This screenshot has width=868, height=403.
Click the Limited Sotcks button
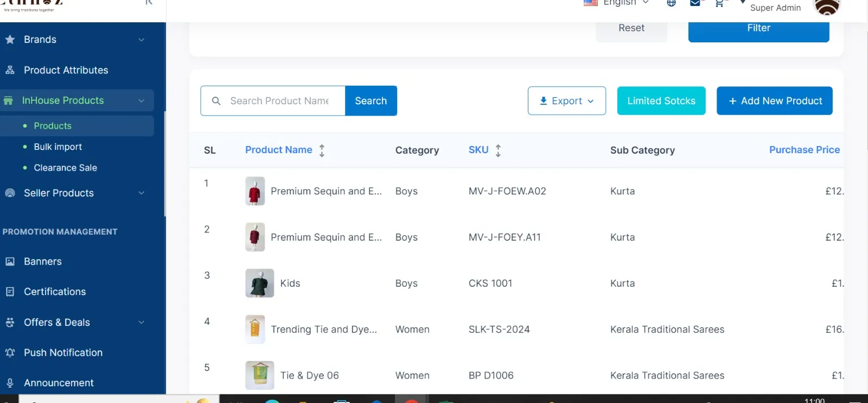[x=661, y=100]
